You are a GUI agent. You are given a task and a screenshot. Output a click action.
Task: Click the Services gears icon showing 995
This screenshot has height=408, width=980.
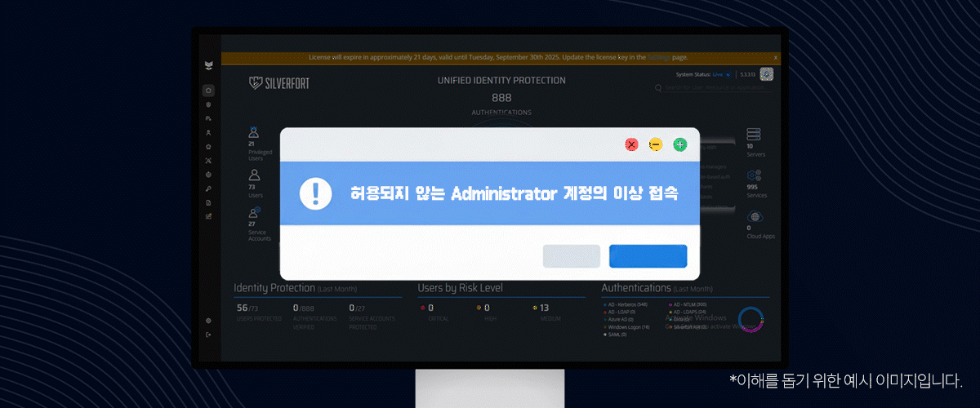click(x=755, y=175)
